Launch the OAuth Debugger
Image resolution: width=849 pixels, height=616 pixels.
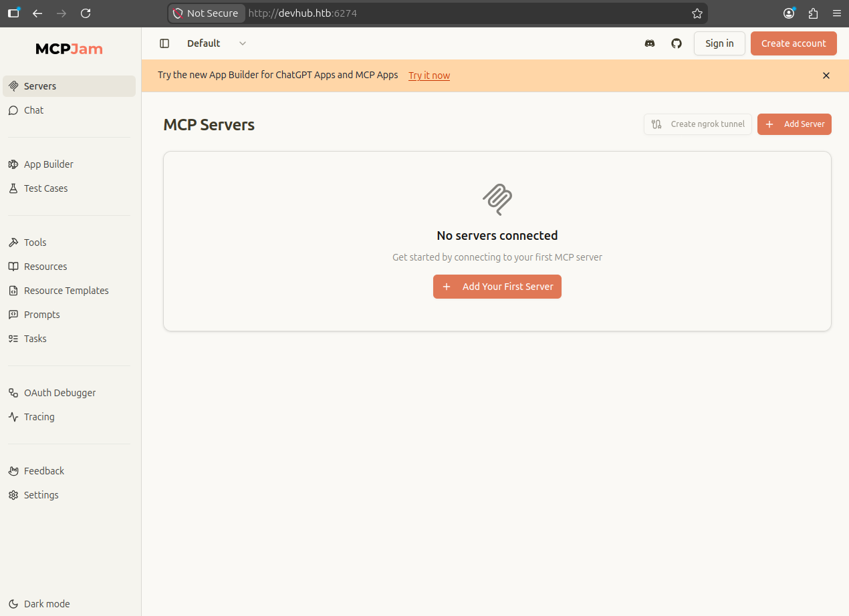coord(70,393)
